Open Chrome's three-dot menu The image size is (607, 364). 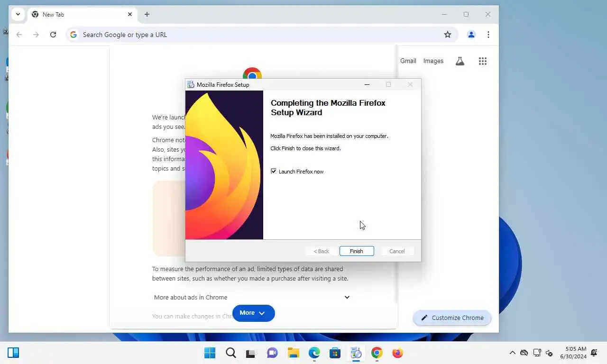click(488, 35)
